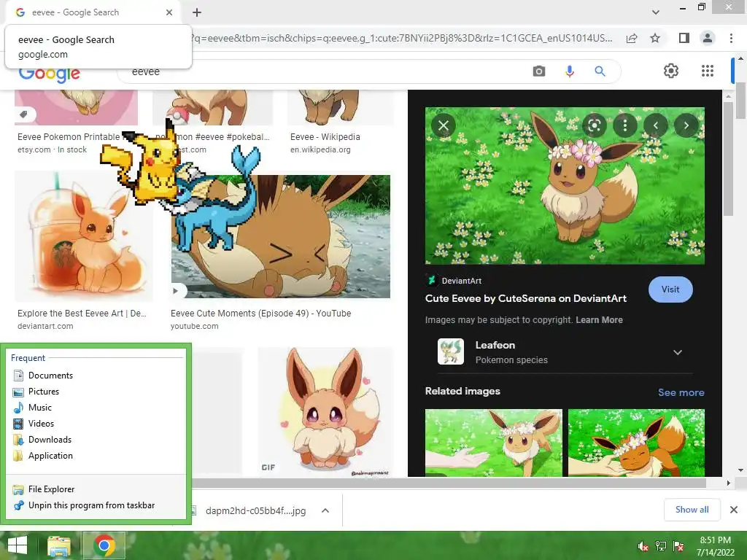Click the share this page icon
This screenshot has width=747, height=560.
pyautogui.click(x=632, y=38)
